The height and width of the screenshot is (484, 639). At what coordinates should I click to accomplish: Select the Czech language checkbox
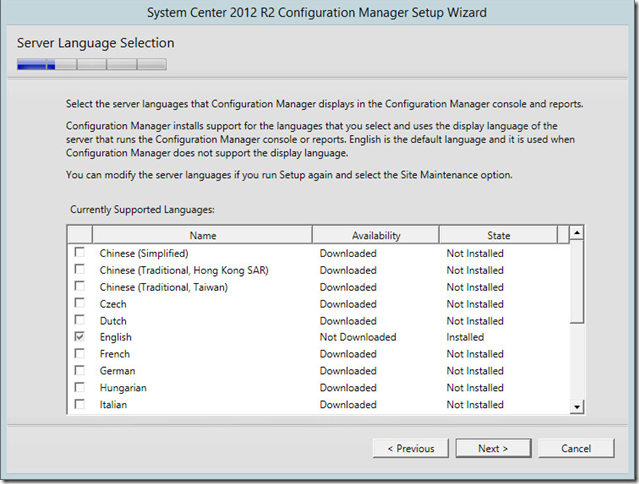pyautogui.click(x=79, y=304)
